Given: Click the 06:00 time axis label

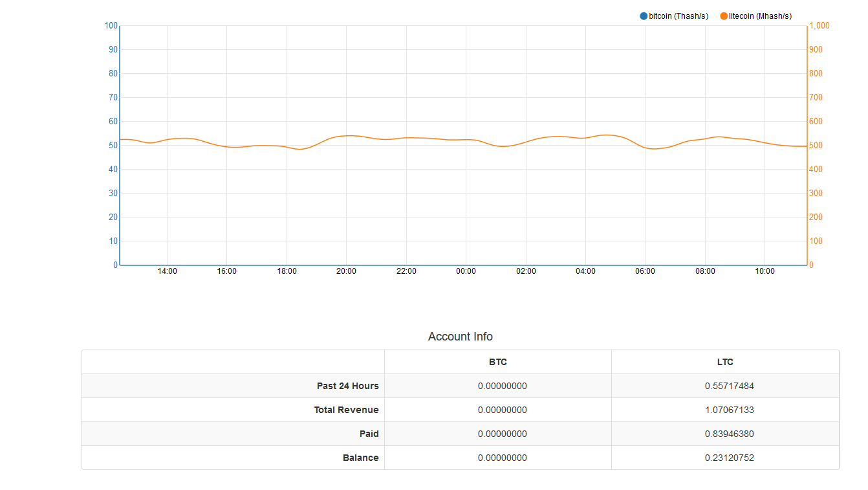Looking at the screenshot, I should (645, 271).
